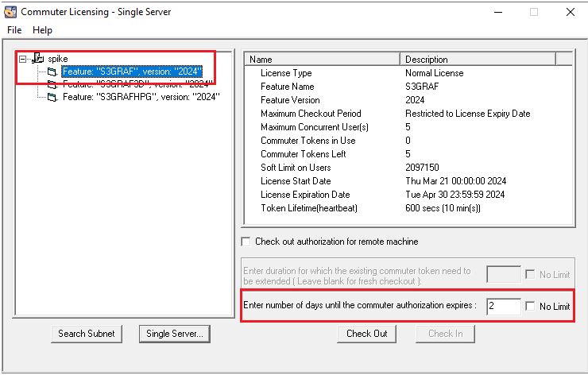Collapse the spike server tree node
The image size is (588, 375).
click(x=23, y=59)
